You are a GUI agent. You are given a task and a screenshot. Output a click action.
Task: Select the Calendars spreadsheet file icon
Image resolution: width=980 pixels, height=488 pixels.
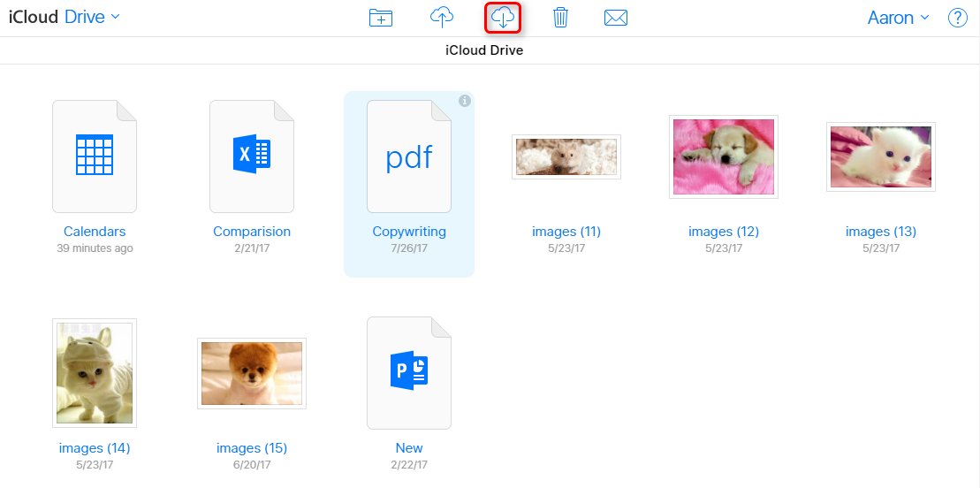pos(95,156)
